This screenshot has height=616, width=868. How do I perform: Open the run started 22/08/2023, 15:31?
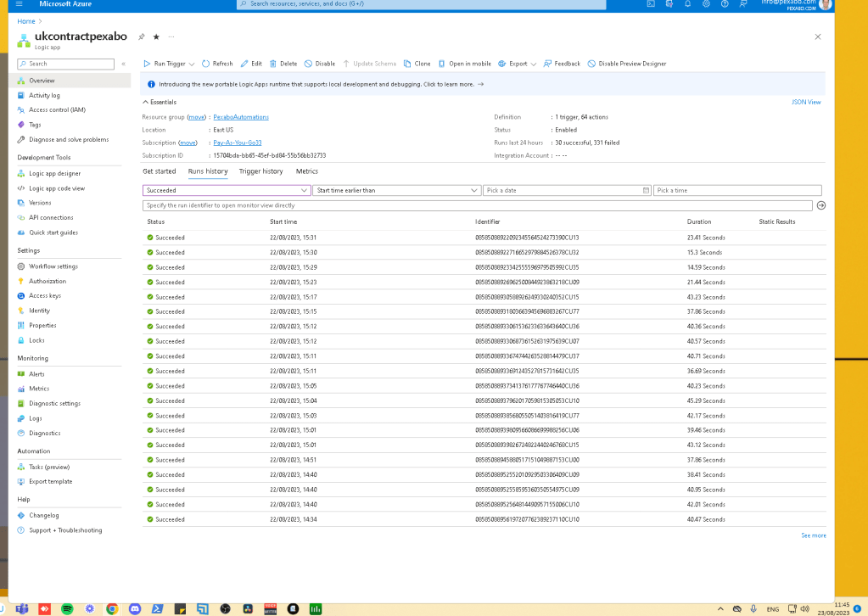point(484,238)
